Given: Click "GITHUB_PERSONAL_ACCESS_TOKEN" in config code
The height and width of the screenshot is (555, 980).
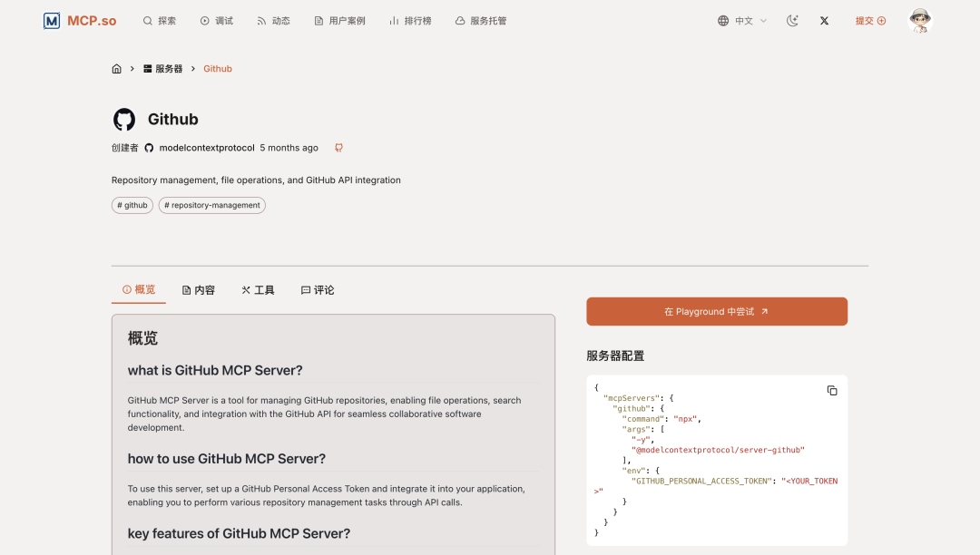Looking at the screenshot, I should click(x=701, y=482).
